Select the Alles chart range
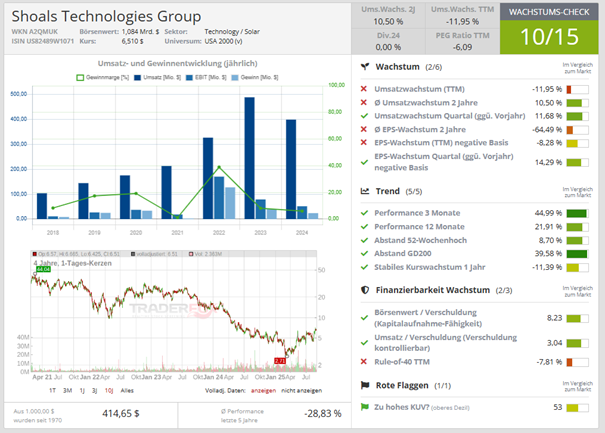The width and height of the screenshot is (605, 433). (127, 391)
